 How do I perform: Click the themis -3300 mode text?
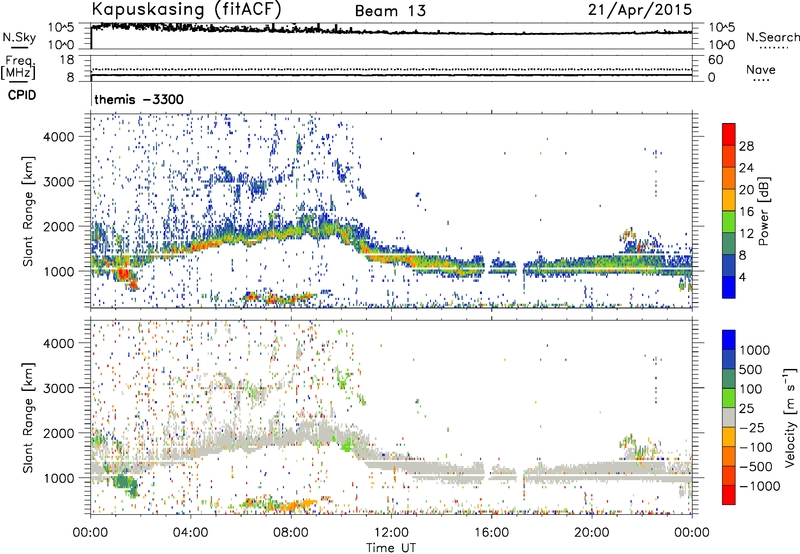pos(139,99)
